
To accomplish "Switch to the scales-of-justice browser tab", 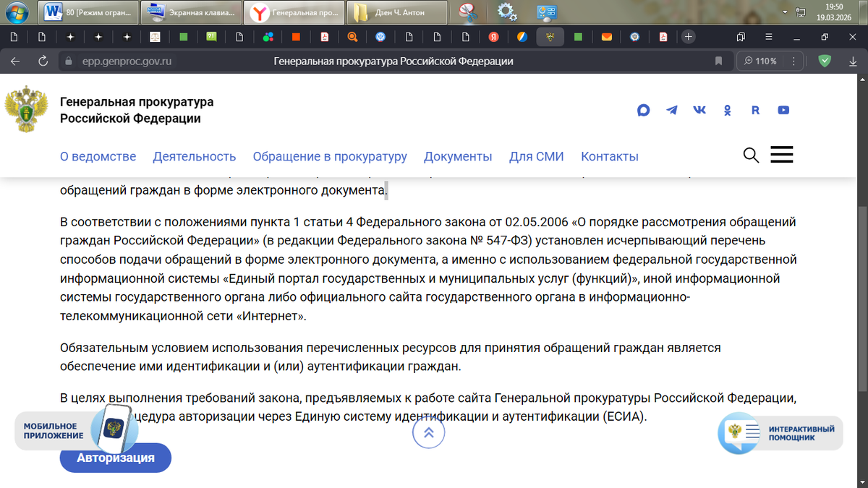I will pos(155,37).
